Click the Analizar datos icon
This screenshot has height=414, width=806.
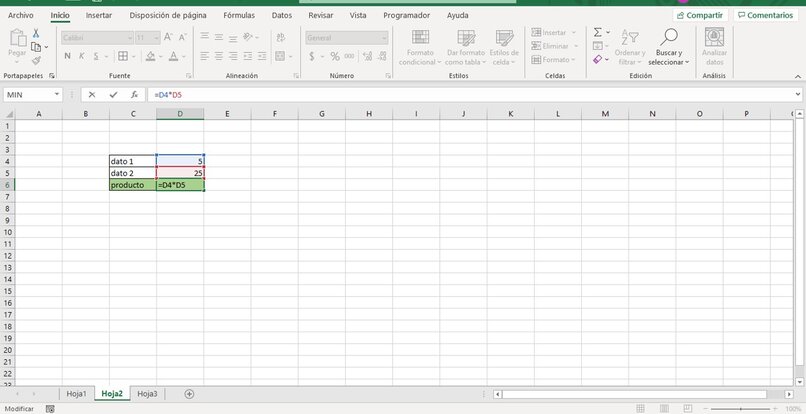[714, 38]
